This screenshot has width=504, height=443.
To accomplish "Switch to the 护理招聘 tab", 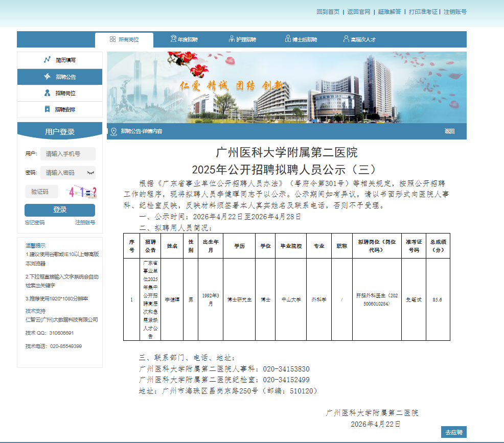I will coord(243,39).
